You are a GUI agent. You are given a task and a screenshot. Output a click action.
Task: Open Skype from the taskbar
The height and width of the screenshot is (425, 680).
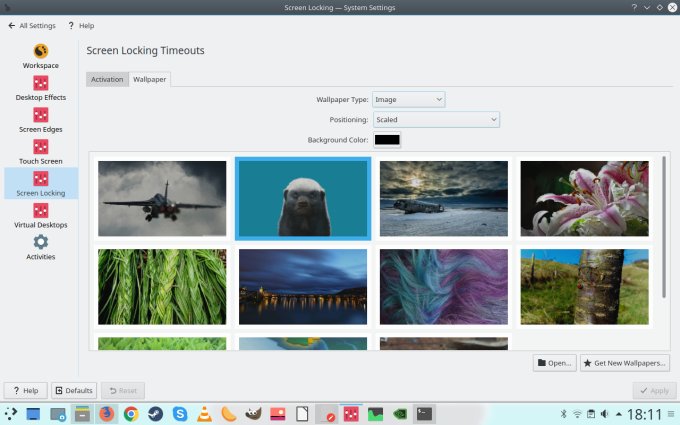pos(180,414)
